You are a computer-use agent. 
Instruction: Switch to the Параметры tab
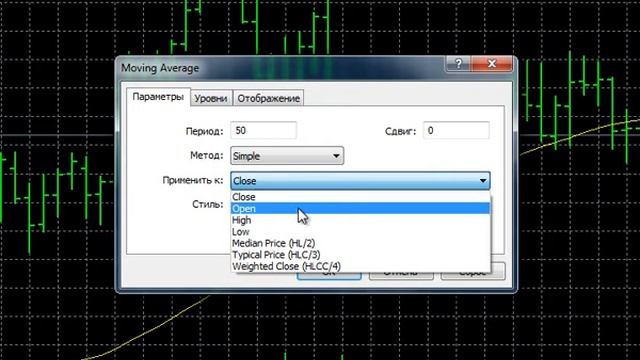pos(158,97)
